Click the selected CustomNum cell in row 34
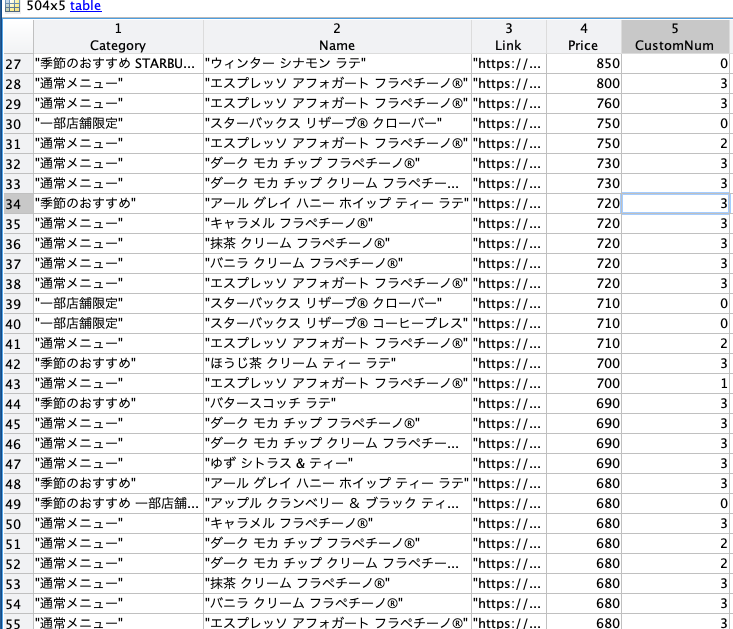Viewport: 733px width, 629px height. coord(675,204)
